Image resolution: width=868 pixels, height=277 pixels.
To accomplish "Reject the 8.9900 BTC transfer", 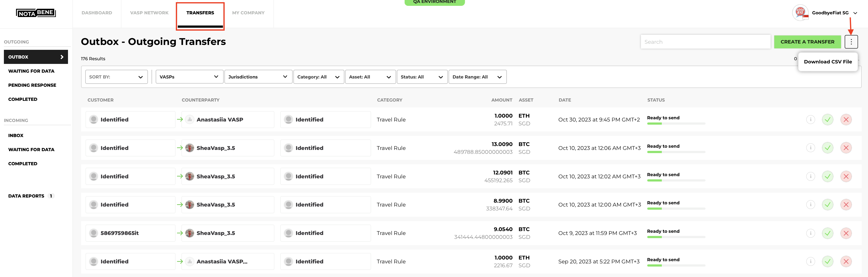I will 846,205.
